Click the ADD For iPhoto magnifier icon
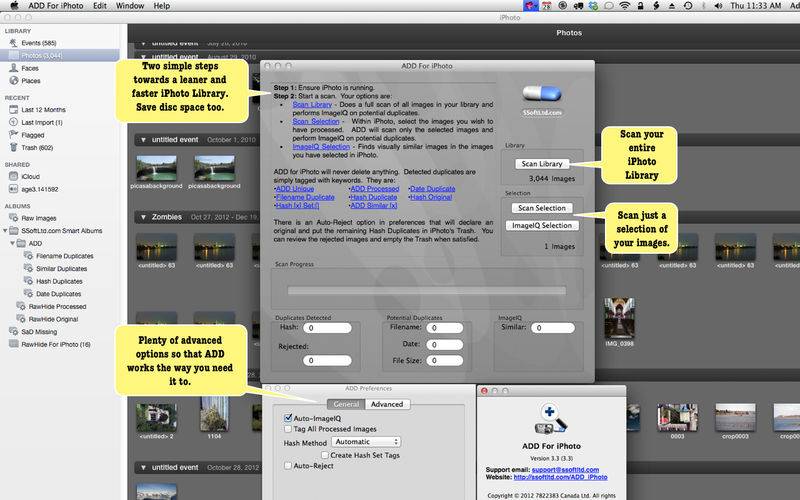 pos(551,419)
